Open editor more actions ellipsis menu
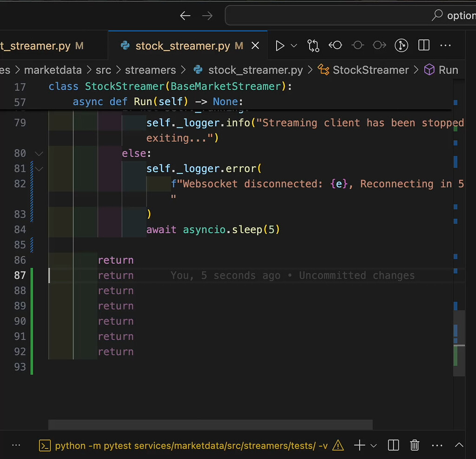The height and width of the screenshot is (459, 476). (445, 46)
